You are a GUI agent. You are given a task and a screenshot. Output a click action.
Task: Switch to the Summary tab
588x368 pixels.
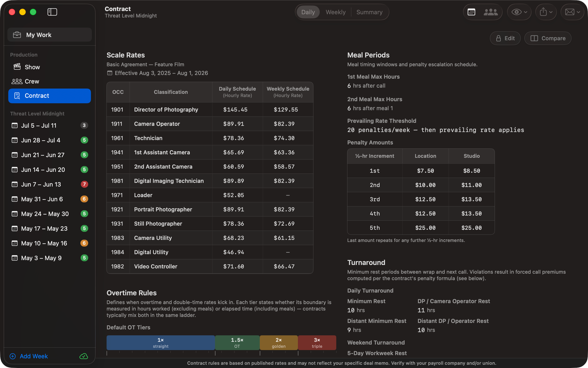tap(369, 12)
